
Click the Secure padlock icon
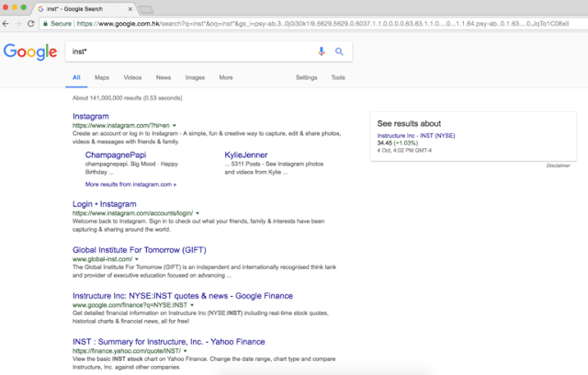click(x=45, y=24)
